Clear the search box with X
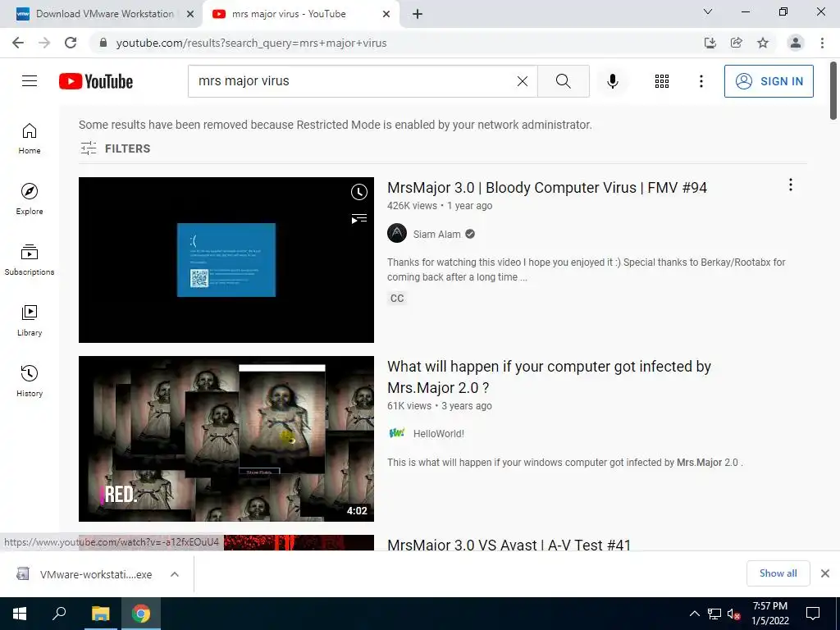 [x=523, y=81]
